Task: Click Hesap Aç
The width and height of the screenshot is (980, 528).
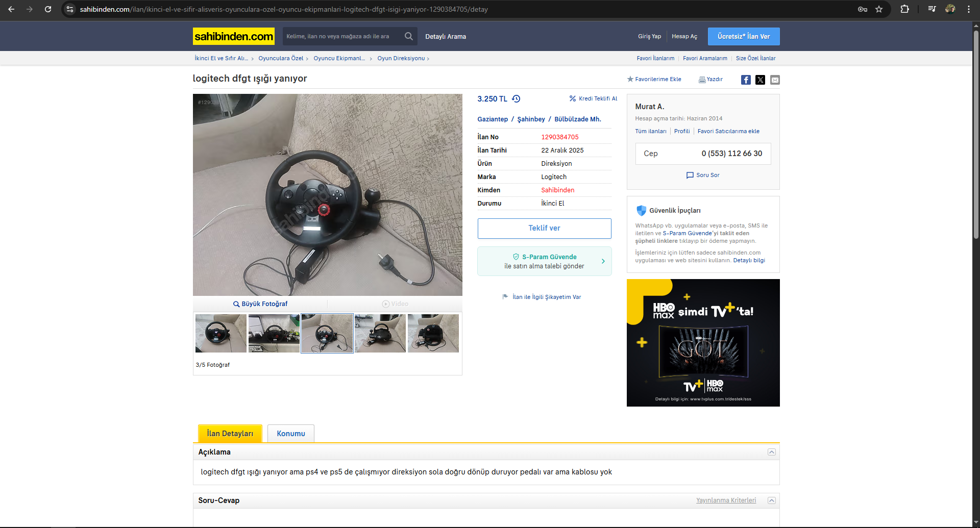Action: [x=684, y=37]
